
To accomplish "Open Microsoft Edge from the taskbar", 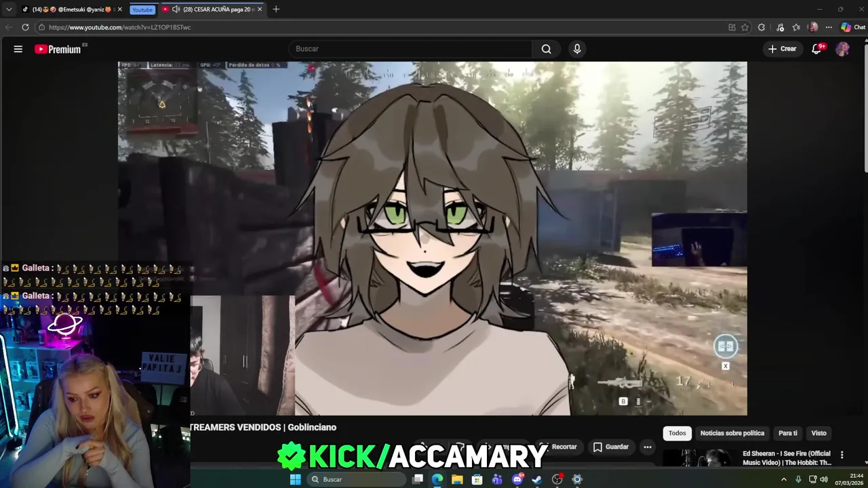I will click(x=437, y=479).
